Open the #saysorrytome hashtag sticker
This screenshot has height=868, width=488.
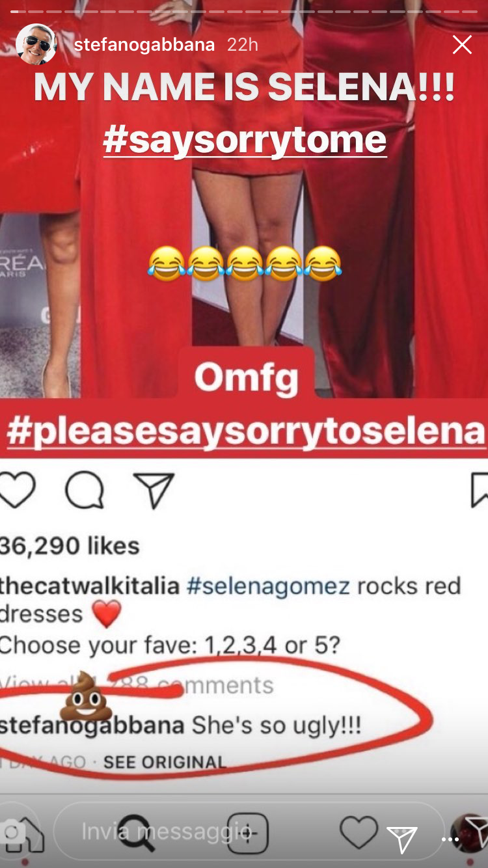245,139
